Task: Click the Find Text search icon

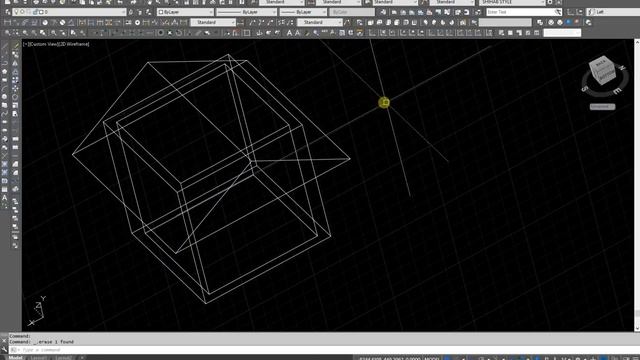Action: (x=558, y=12)
